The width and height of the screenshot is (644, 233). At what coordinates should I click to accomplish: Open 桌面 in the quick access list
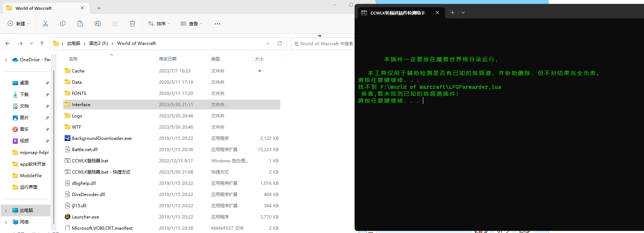[24, 83]
